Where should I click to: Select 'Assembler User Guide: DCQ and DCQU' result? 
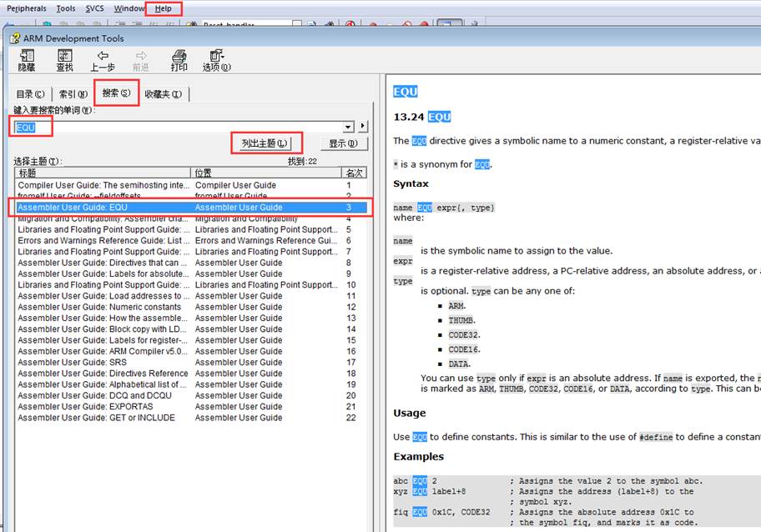191,395
